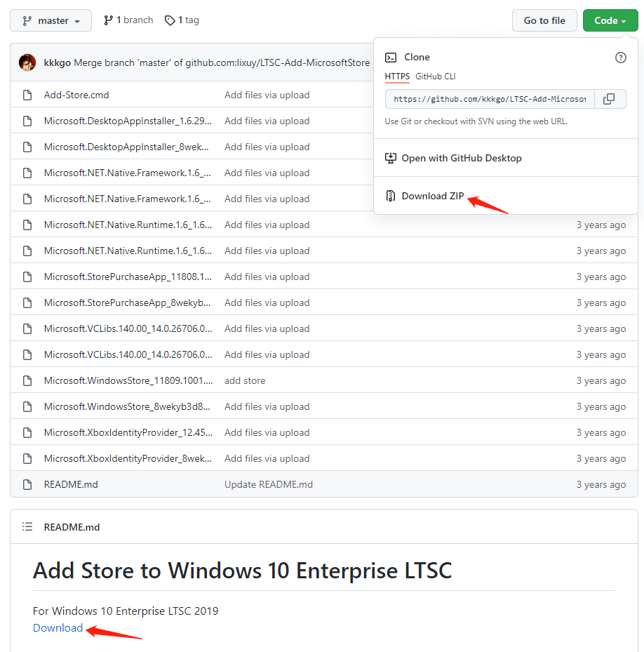Open the master branch dropdown
The width and height of the screenshot is (644, 652).
coord(51,20)
